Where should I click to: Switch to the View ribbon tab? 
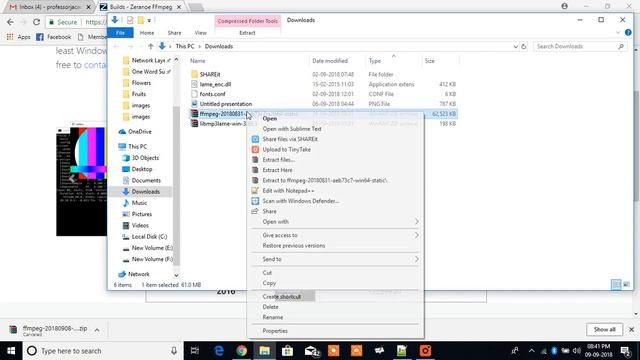tap(200, 33)
